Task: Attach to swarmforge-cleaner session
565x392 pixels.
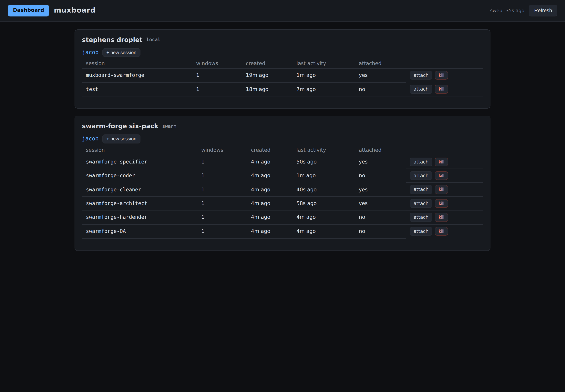Action: [421, 189]
